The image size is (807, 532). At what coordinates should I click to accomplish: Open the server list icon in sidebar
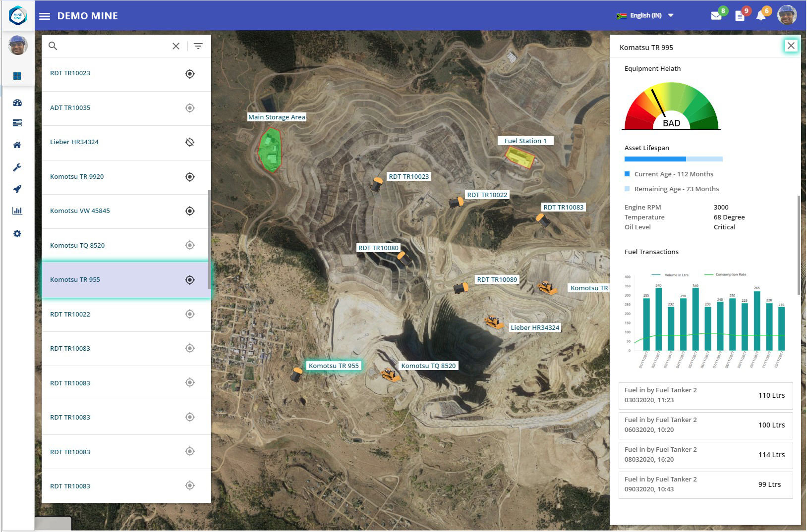click(x=17, y=123)
